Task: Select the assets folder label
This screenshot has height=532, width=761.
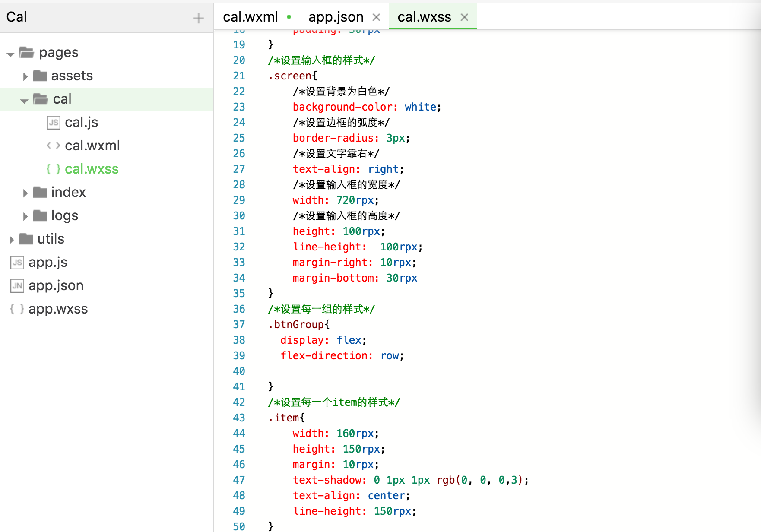Action: click(x=72, y=76)
